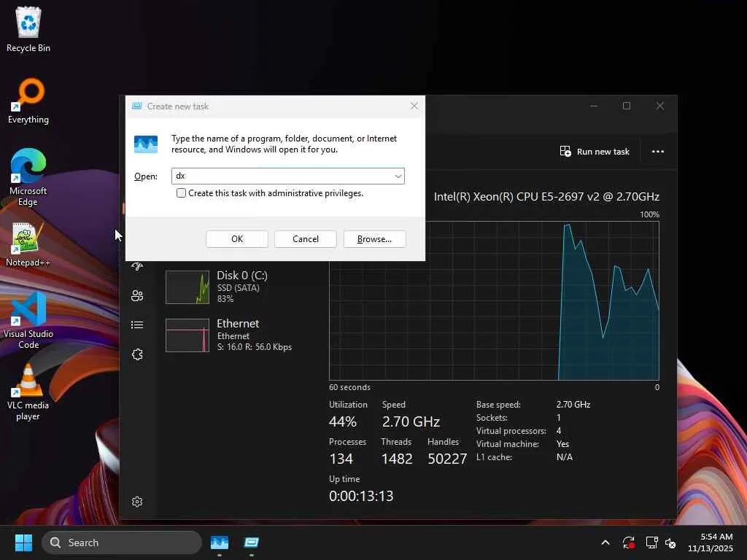Screen dimensions: 747x560
Task: Click the CPU utilization graph
Action: pyautogui.click(x=494, y=300)
